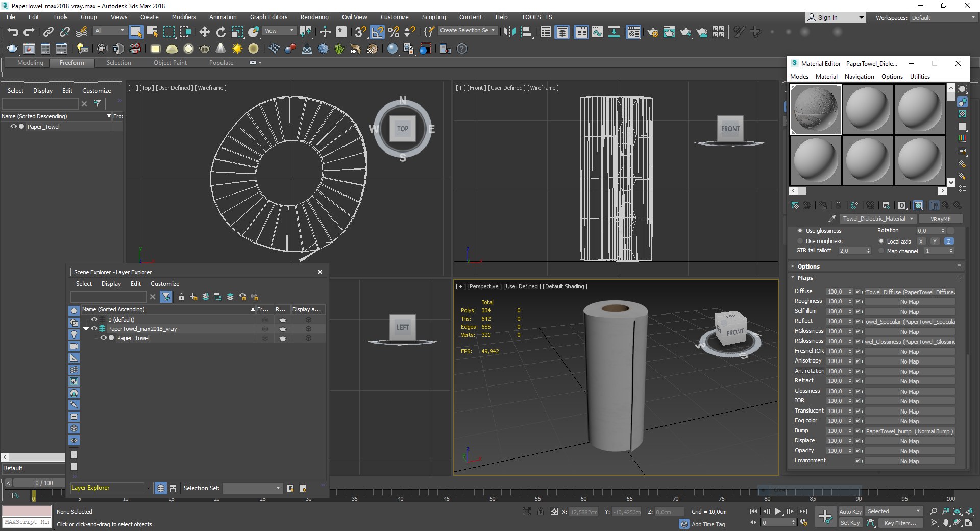Select the Map channel radio button
980x531 pixels.
click(881, 251)
